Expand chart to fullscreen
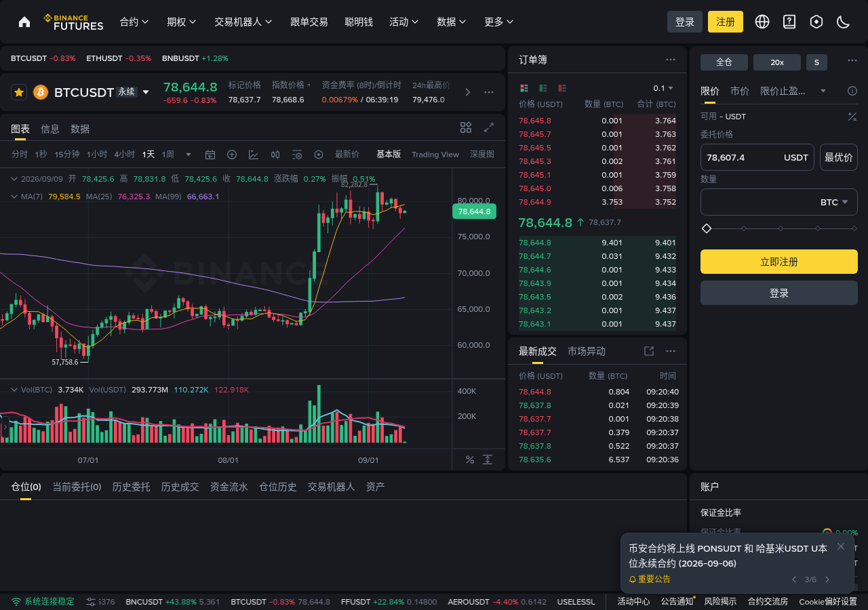The width and height of the screenshot is (868, 610). click(489, 127)
